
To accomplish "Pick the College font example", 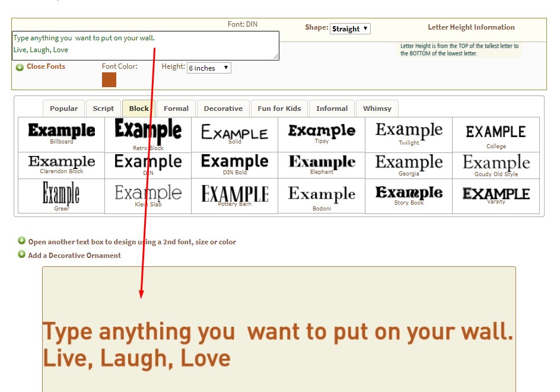I will click(x=496, y=135).
